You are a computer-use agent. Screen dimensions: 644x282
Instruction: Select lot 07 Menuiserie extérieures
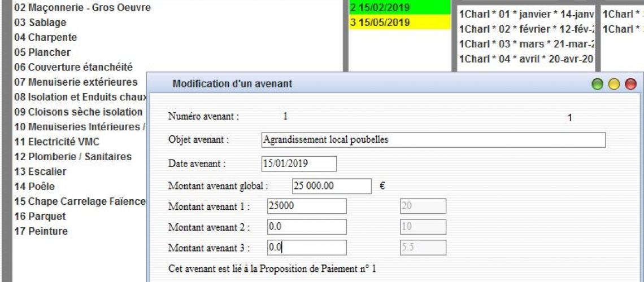pyautogui.click(x=76, y=82)
